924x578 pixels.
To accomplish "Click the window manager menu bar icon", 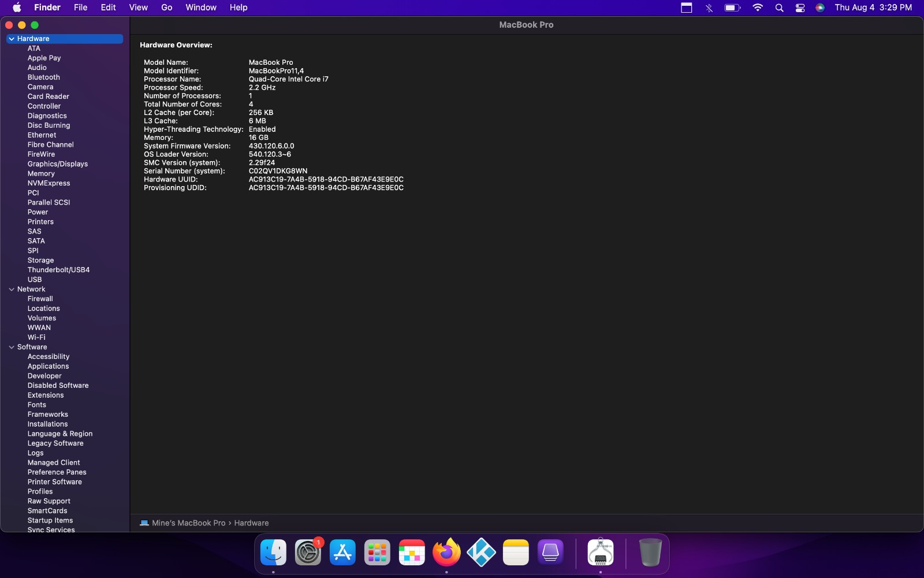I will (686, 8).
